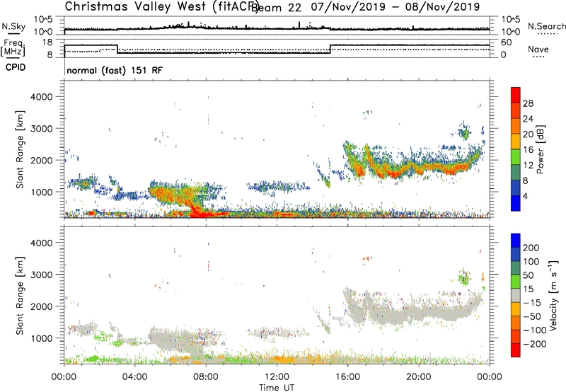Click the bright blue bottom segment of power colorbar
566x392 pixels.
516,203
